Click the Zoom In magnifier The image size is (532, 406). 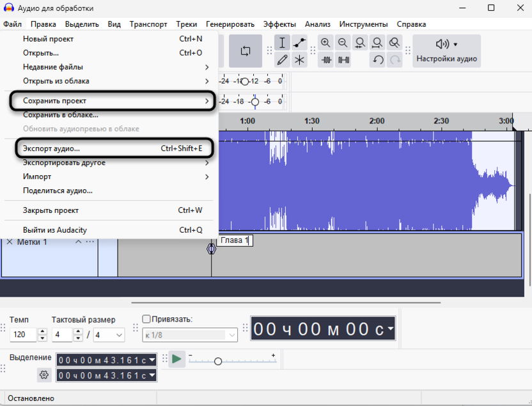point(326,43)
